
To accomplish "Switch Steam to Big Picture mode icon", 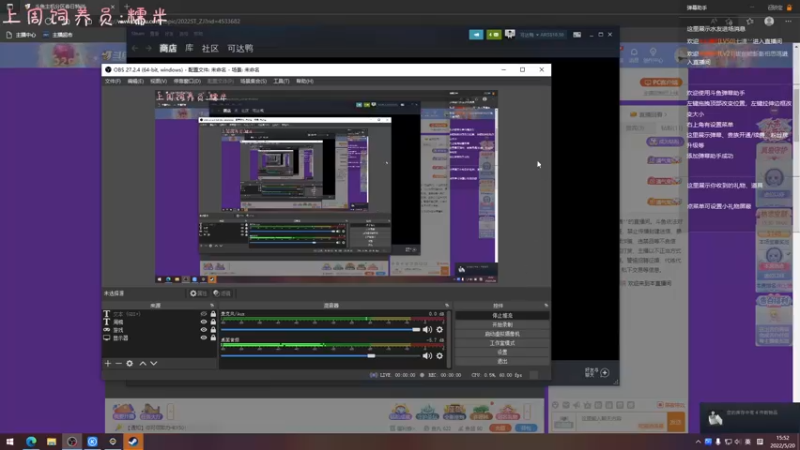I will click(x=577, y=35).
